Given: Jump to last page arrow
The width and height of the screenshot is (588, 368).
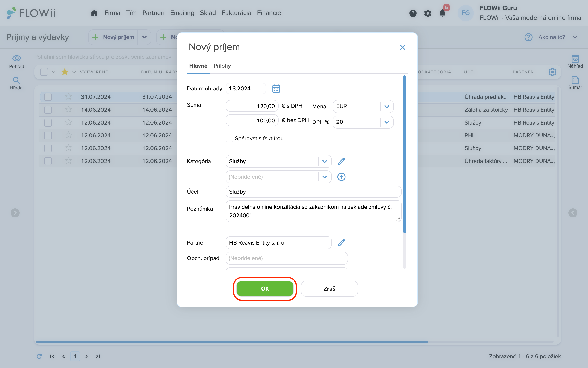Looking at the screenshot, I should coord(98,356).
